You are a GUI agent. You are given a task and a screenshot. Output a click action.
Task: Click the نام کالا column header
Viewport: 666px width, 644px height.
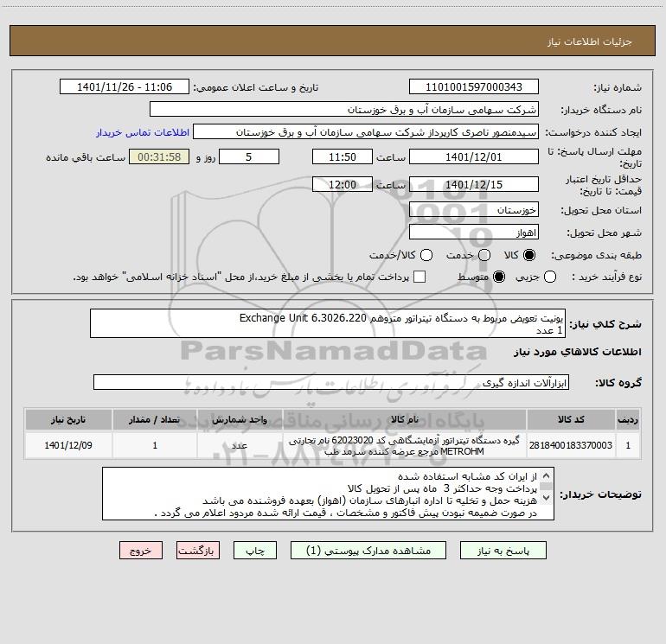(x=405, y=419)
